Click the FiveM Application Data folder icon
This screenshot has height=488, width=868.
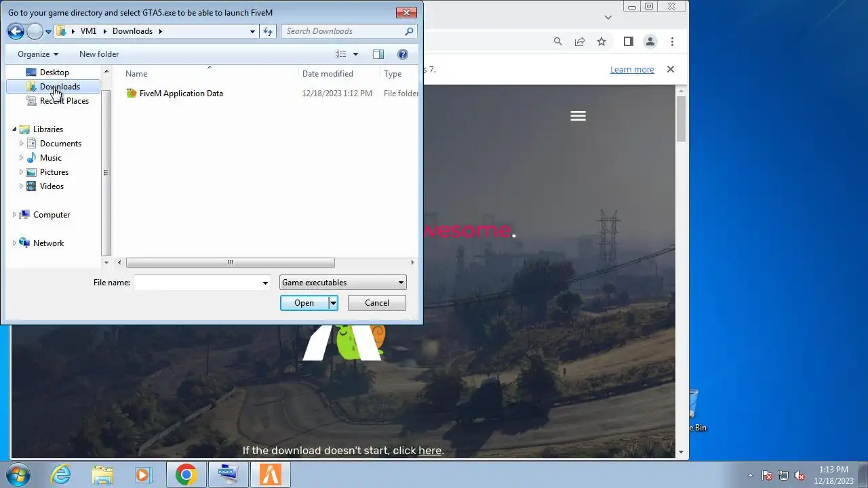(x=132, y=94)
